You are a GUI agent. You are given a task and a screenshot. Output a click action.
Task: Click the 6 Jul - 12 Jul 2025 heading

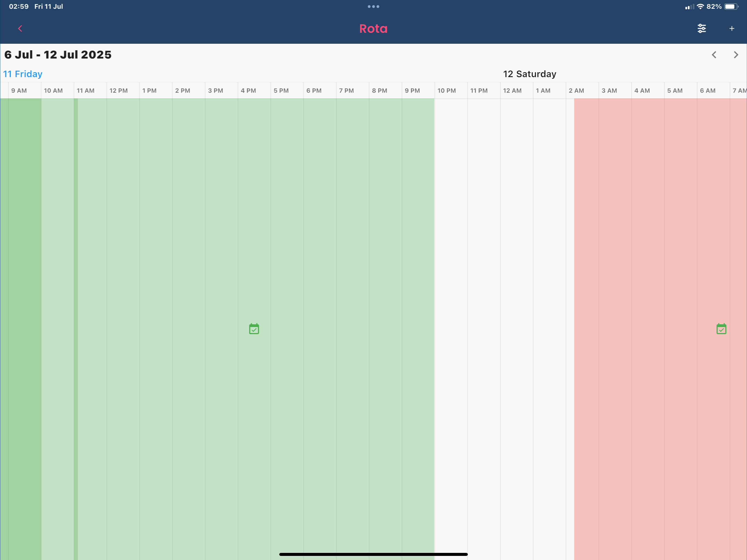pos(58,55)
